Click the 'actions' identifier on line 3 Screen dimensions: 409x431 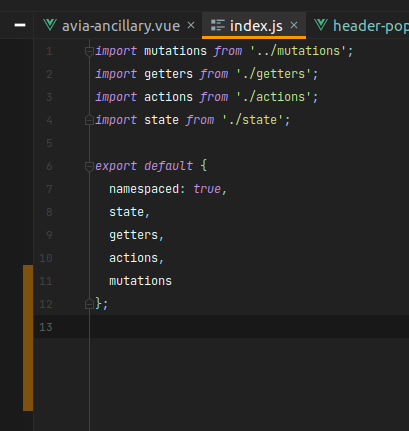pos(168,97)
